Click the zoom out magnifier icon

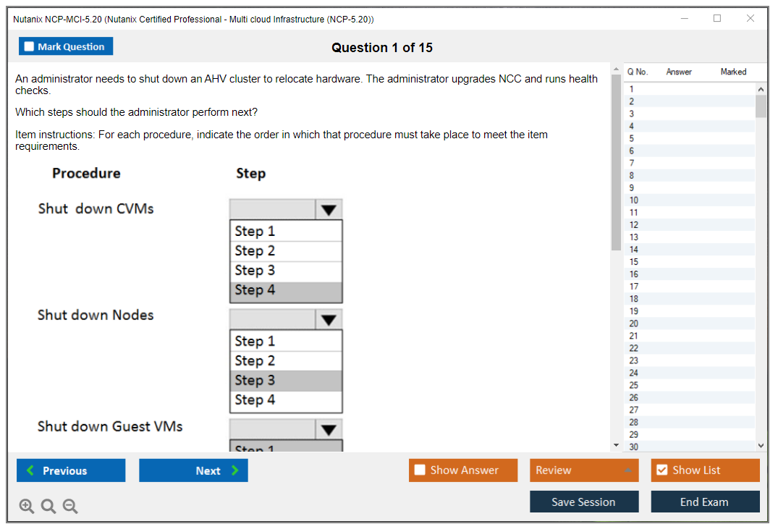tap(70, 507)
